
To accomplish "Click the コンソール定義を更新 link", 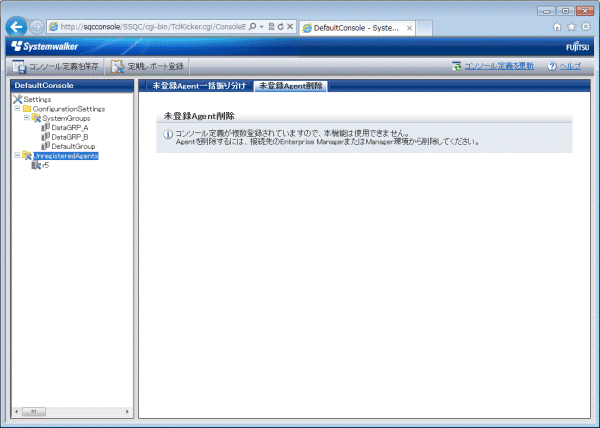I will (x=499, y=66).
